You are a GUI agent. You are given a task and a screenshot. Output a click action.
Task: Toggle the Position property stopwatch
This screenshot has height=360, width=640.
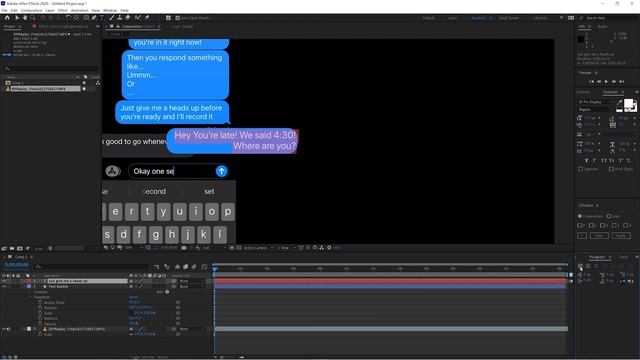tap(40, 308)
